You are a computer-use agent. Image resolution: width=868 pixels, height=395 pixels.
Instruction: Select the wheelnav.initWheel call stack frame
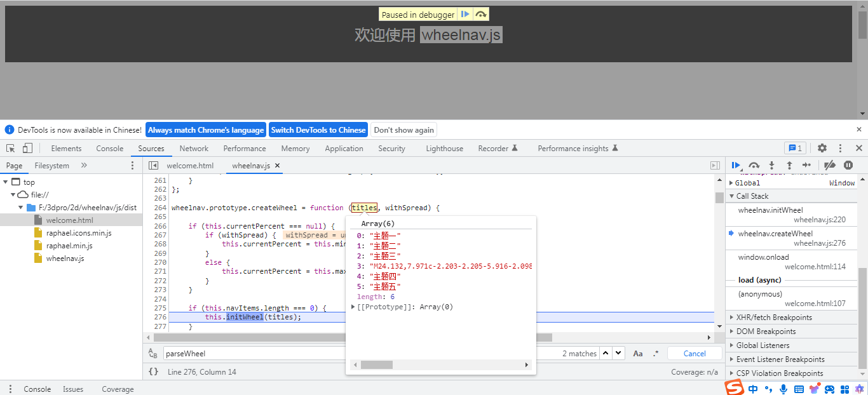[792, 215]
